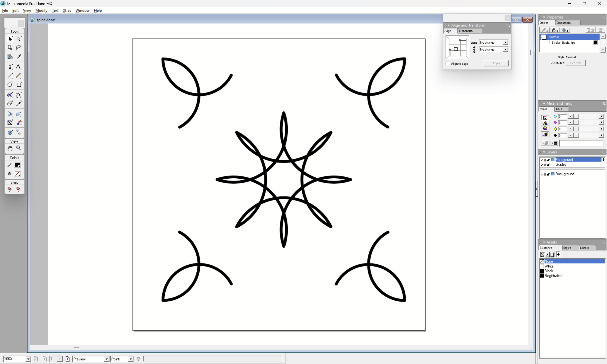The height and width of the screenshot is (364, 607).
Task: Select the Ellipse tool
Action: pyautogui.click(x=10, y=85)
